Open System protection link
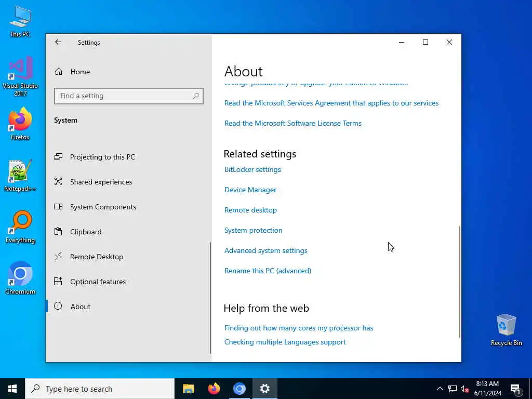This screenshot has width=532, height=399. [x=253, y=230]
